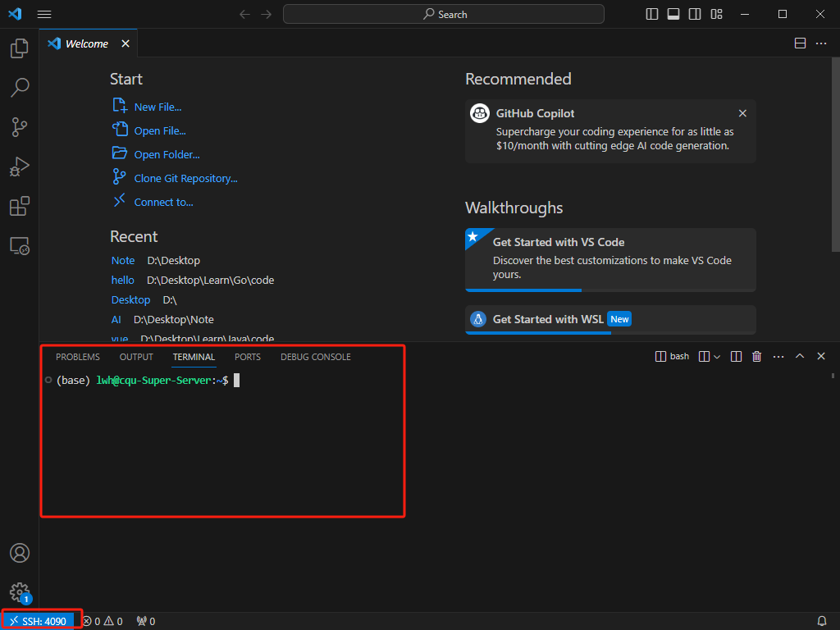This screenshot has width=840, height=630.
Task: Open recent folder hello
Action: (x=123, y=281)
